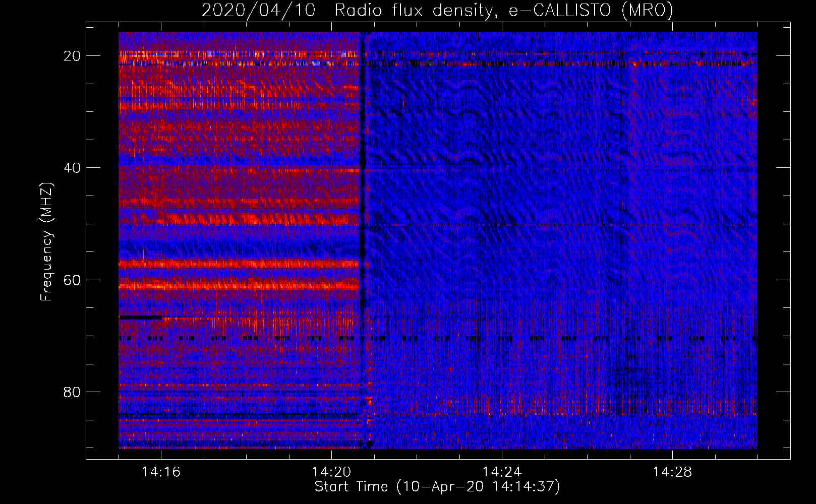Click the 20 MHz frequency tick label

point(72,56)
